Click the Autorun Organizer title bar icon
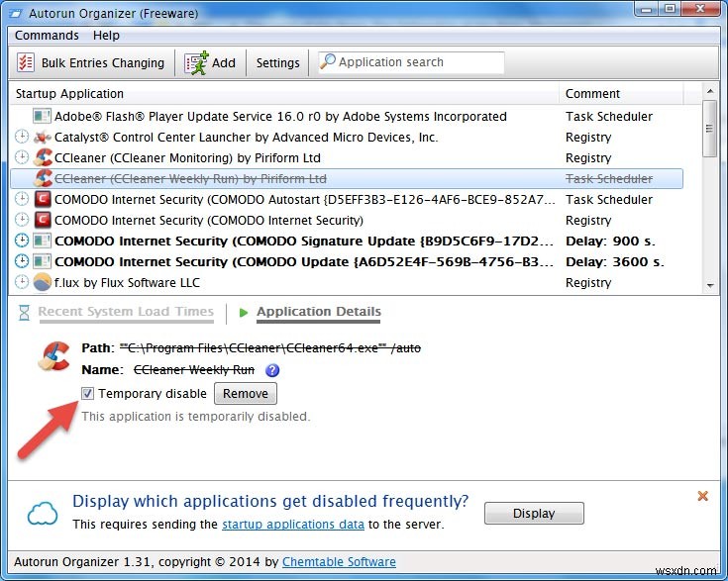The width and height of the screenshot is (728, 581). coord(15,14)
